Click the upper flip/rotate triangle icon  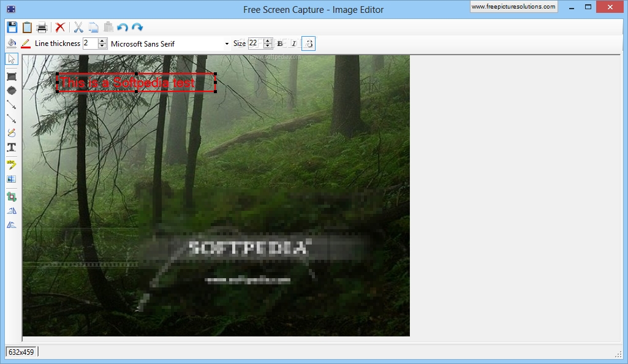point(12,211)
